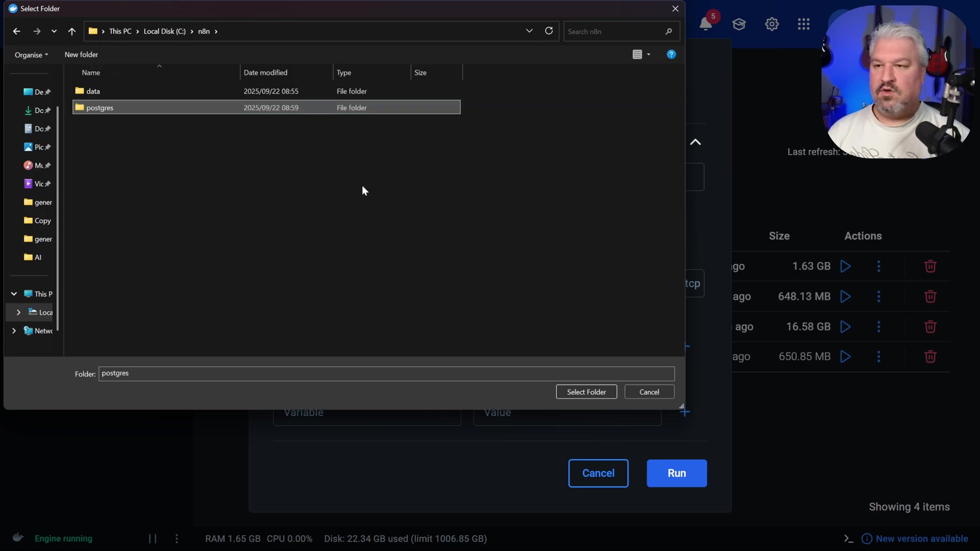Select the data folder row

click(93, 91)
